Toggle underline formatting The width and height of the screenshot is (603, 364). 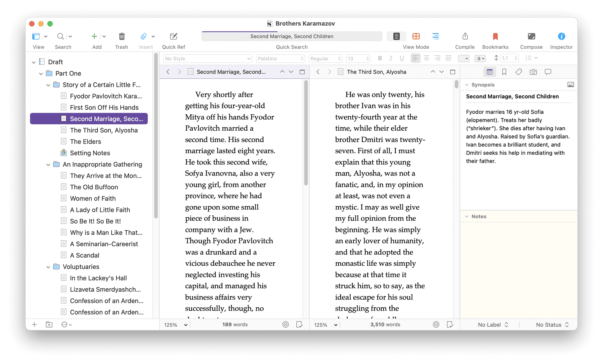402,58
